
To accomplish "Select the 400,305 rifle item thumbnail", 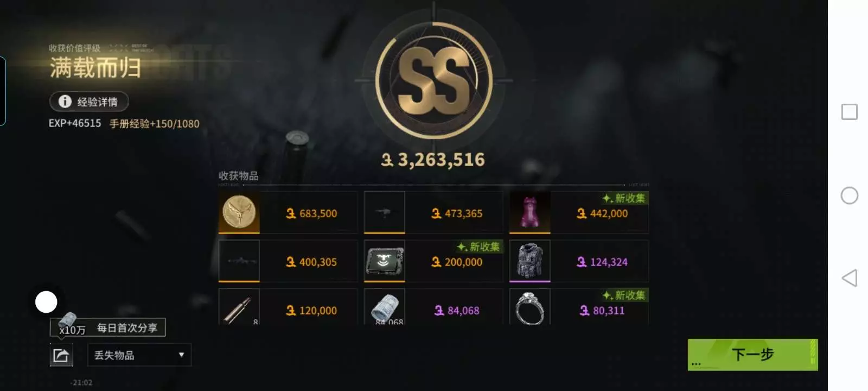I will 239,261.
